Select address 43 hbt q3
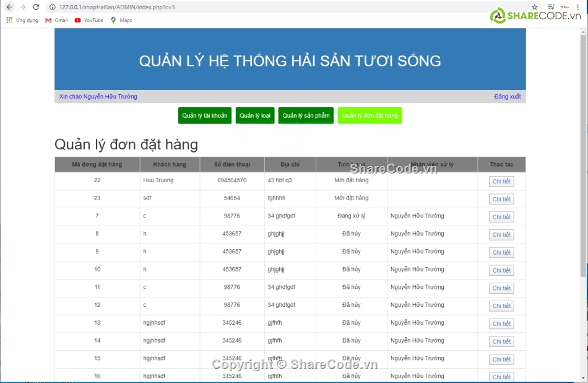Screen dimensions: 588x383 [280, 180]
